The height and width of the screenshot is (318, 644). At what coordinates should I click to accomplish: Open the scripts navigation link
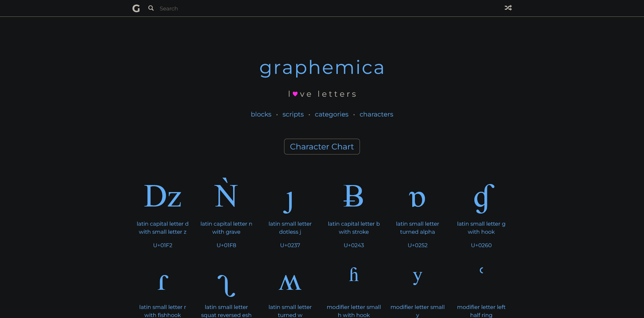coord(293,115)
